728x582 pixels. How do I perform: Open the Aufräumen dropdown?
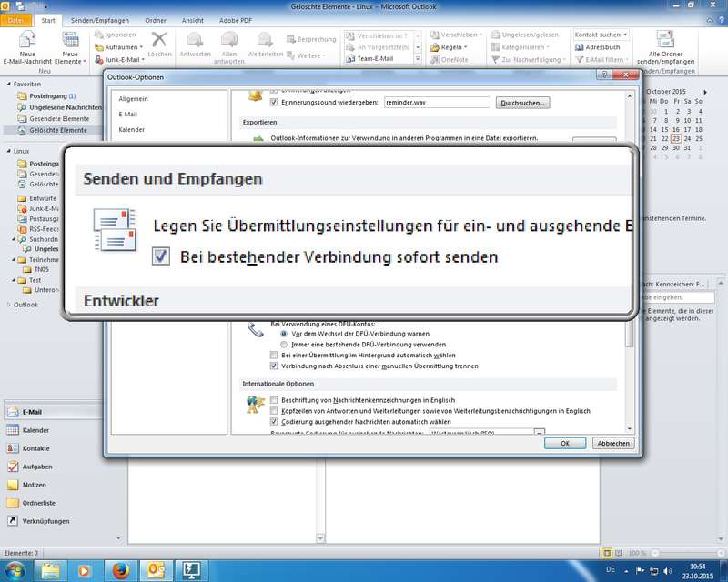[119, 47]
